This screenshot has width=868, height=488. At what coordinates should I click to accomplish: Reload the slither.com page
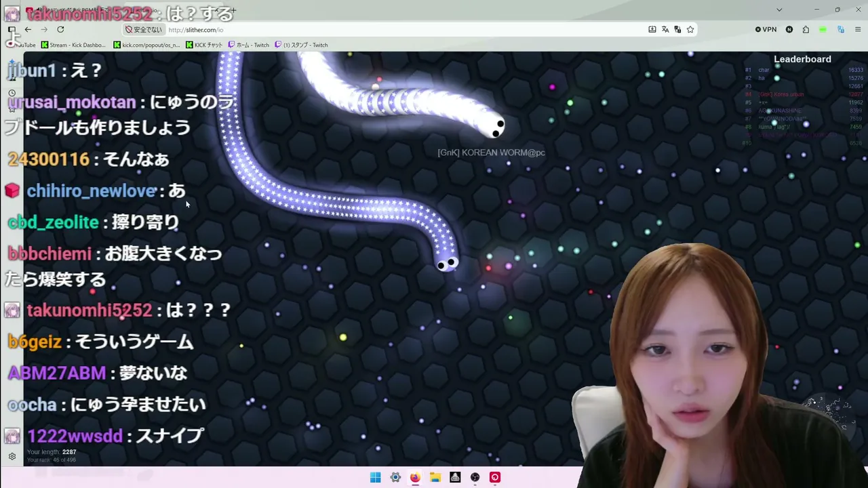(60, 29)
